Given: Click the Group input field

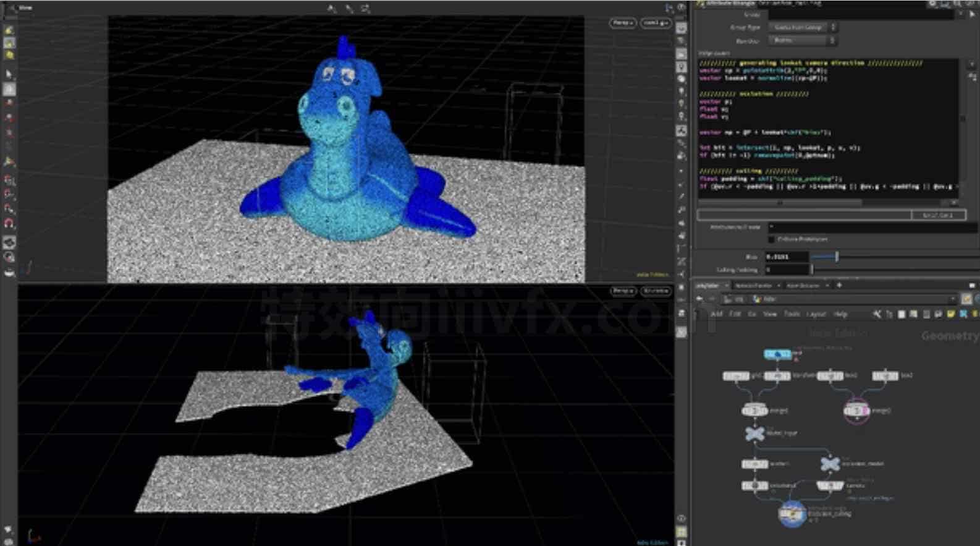Looking at the screenshot, I should 860,14.
